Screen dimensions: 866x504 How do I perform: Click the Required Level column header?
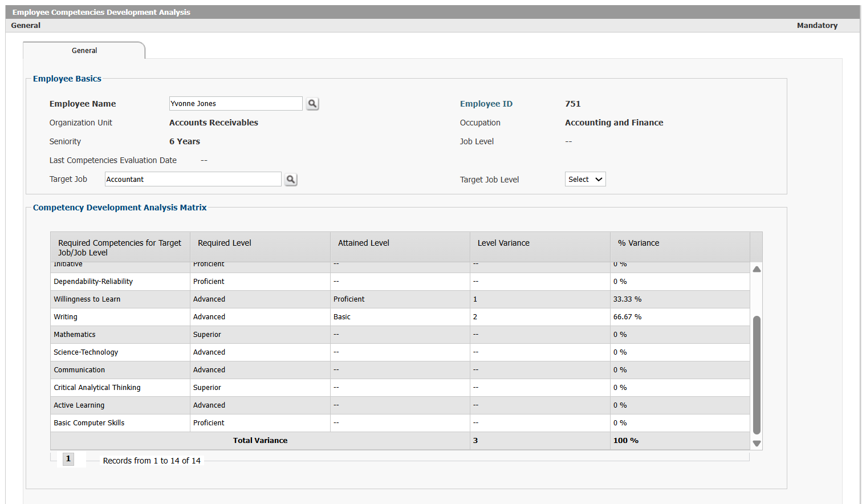(260, 247)
